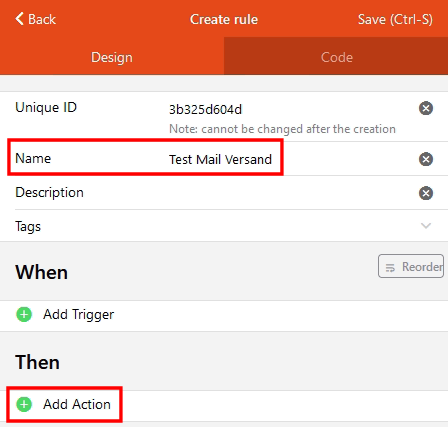Viewport: 448px width, 427px height.
Task: Click the Reorder text label
Action: (422, 267)
